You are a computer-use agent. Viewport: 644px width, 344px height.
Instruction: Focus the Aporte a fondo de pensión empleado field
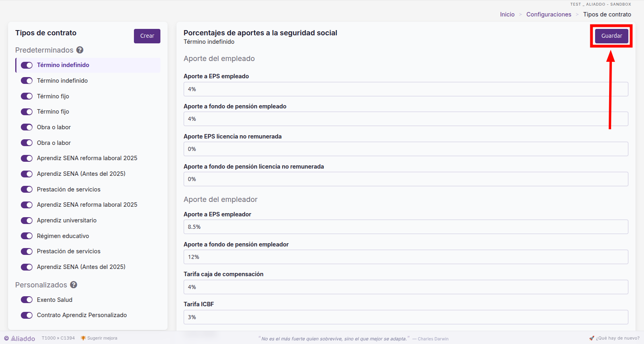406,119
